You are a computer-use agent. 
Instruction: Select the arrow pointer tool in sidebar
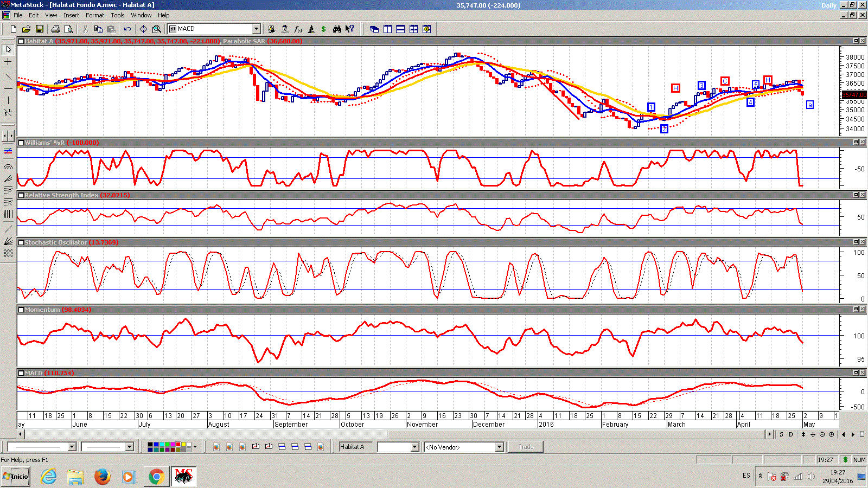[8, 49]
